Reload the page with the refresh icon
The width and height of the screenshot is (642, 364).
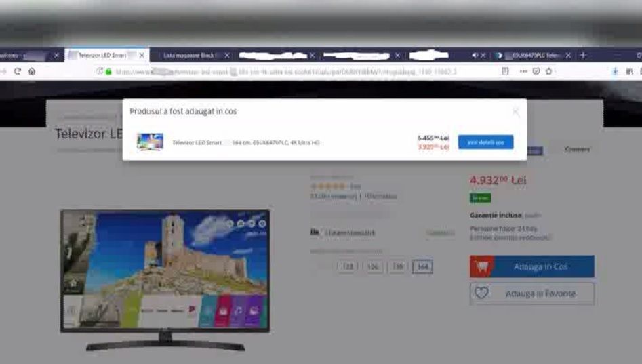pyautogui.click(x=17, y=71)
